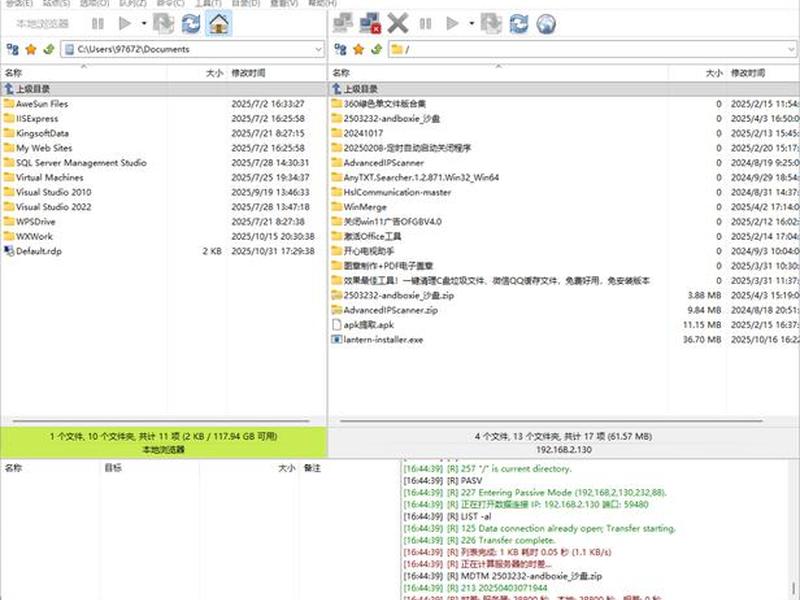Start transfer with local pane play icon
This screenshot has width=800, height=600.
[124, 23]
